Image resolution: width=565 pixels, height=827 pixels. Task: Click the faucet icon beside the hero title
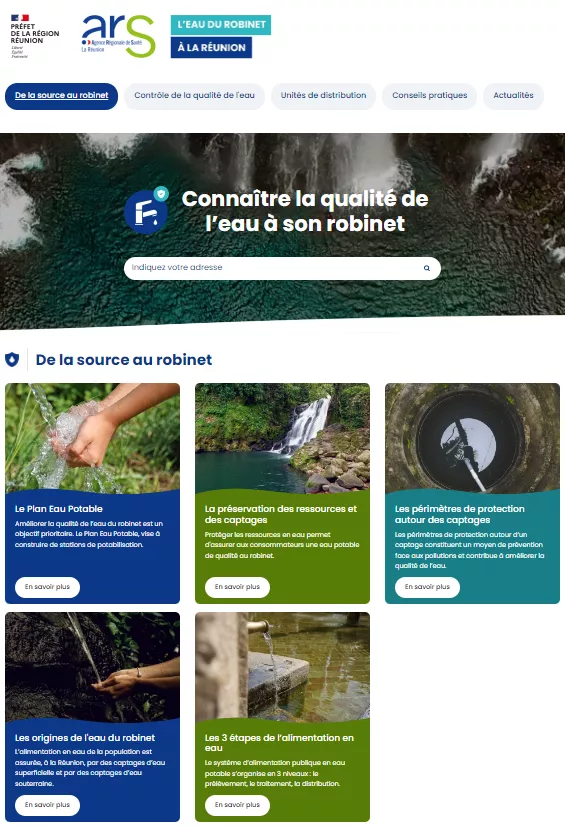147,211
